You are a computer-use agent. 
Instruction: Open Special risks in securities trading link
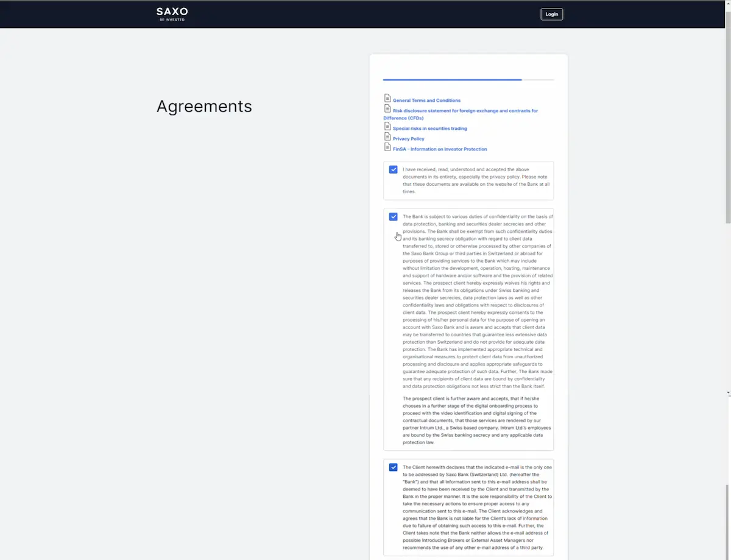pyautogui.click(x=429, y=129)
